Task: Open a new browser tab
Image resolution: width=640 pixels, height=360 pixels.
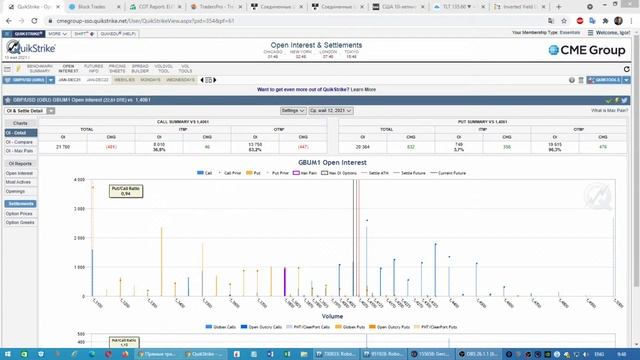Action: click(559, 7)
